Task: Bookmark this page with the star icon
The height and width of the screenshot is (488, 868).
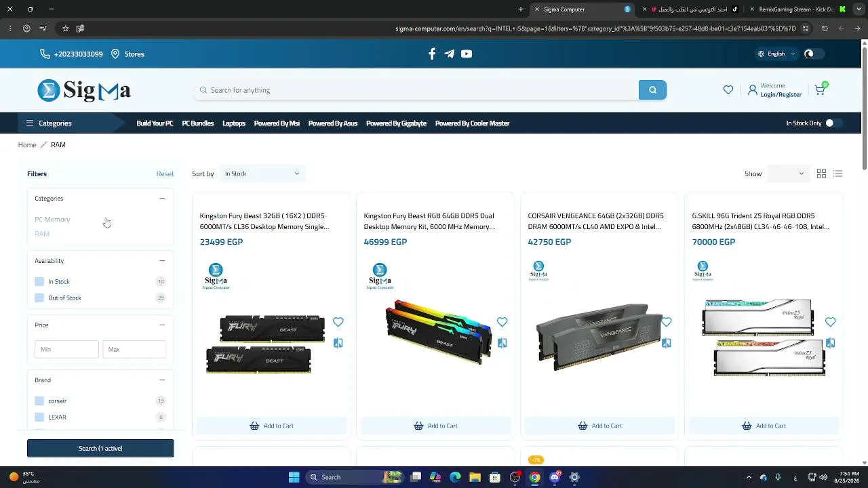Action: [65, 28]
